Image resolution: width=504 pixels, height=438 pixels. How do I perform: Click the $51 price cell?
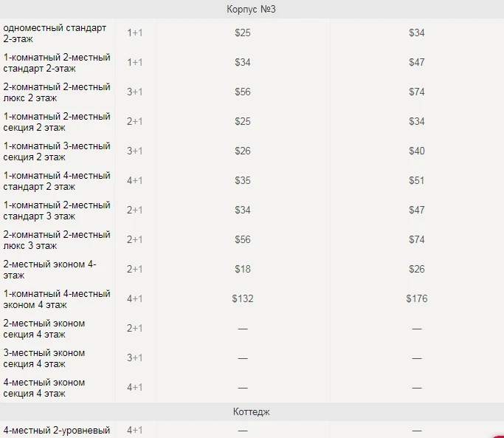pyautogui.click(x=416, y=180)
